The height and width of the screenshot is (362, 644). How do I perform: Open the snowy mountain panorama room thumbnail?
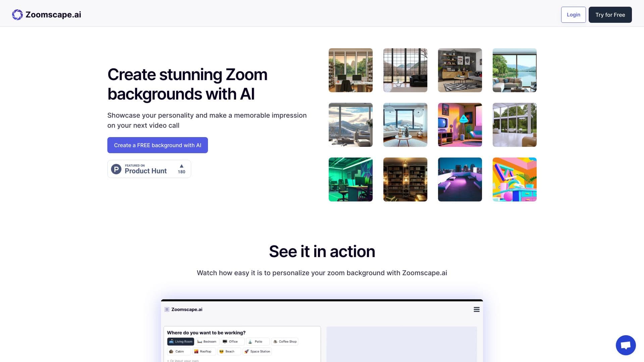(351, 125)
